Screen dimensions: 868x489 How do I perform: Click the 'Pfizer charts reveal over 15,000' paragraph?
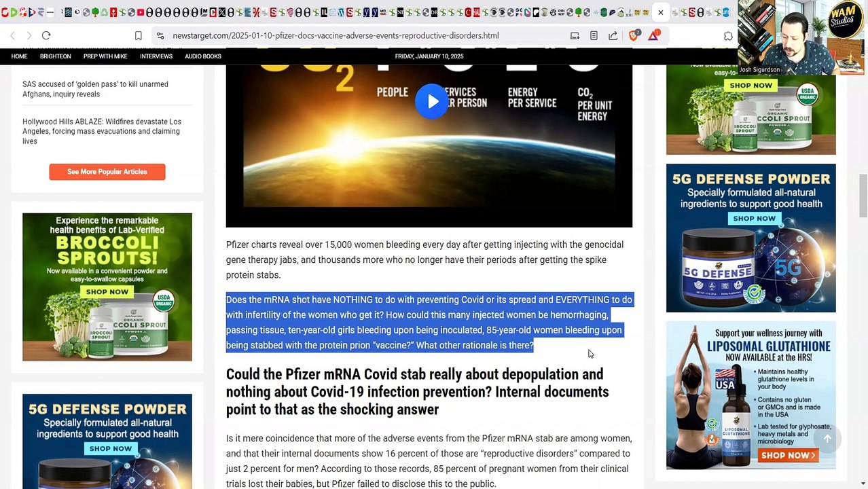click(x=424, y=259)
